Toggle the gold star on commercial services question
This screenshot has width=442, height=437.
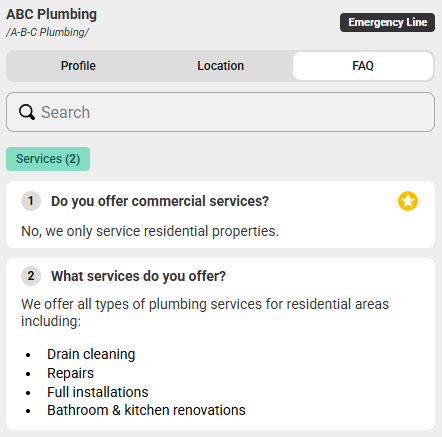coord(408,201)
